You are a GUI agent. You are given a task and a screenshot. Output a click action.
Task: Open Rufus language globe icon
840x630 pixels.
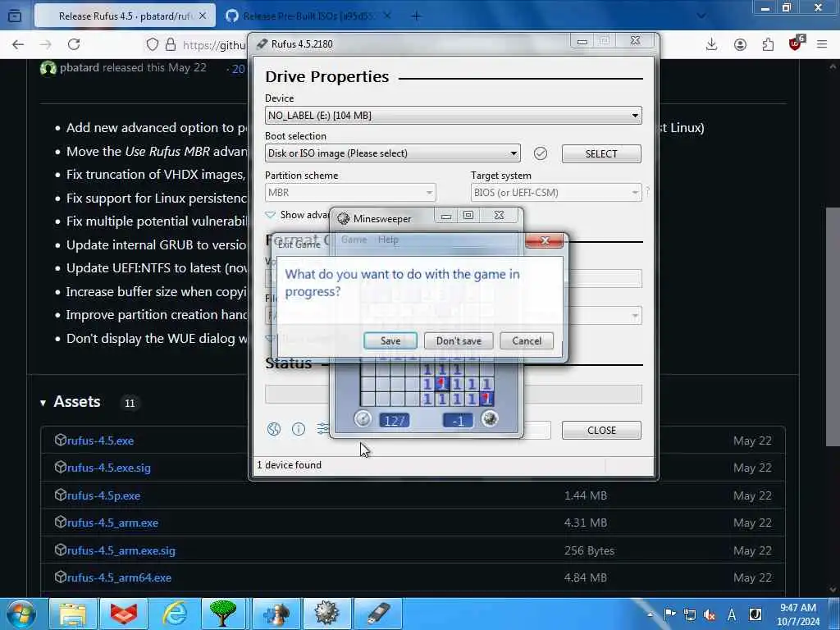(x=274, y=429)
